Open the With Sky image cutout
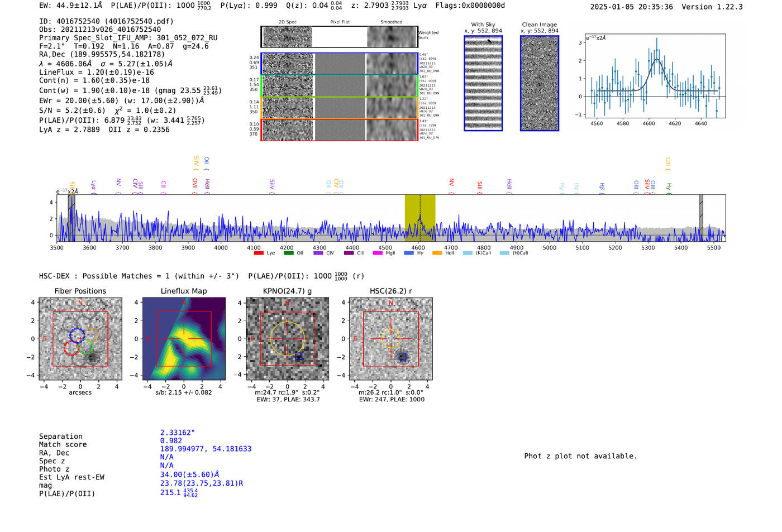 [483, 83]
